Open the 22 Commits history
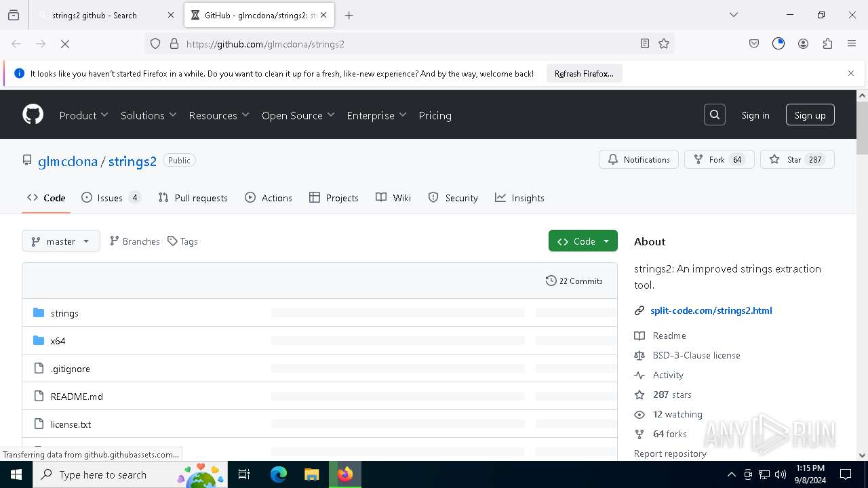The width and height of the screenshot is (868, 488). click(x=574, y=281)
